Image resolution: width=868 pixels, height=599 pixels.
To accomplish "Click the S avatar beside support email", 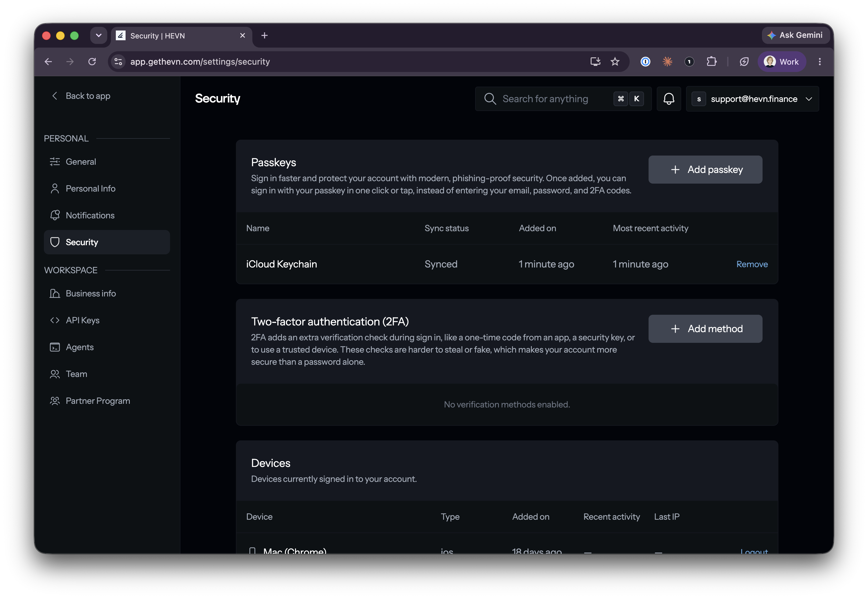I will tap(699, 99).
